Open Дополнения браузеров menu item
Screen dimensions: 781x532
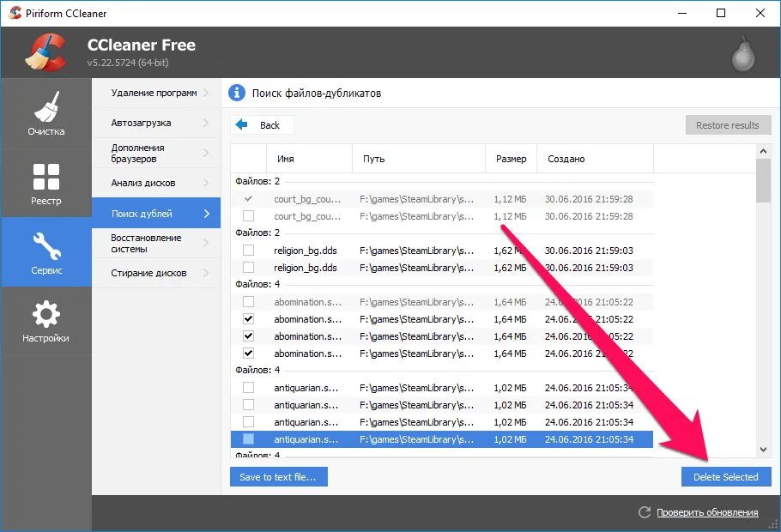pyautogui.click(x=156, y=153)
